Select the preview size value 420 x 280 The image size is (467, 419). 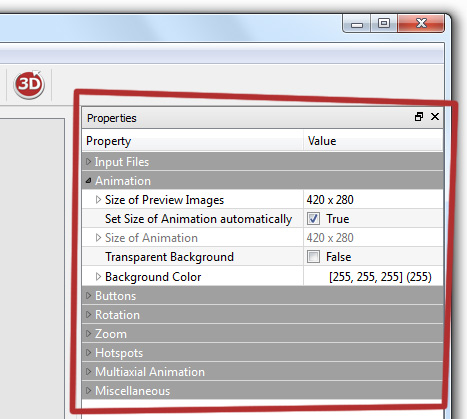pyautogui.click(x=330, y=200)
